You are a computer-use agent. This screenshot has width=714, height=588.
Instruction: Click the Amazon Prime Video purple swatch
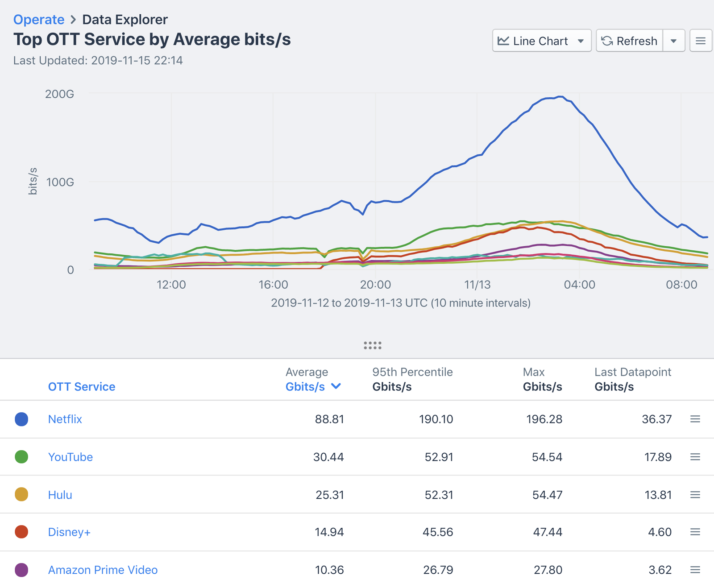pos(21,570)
